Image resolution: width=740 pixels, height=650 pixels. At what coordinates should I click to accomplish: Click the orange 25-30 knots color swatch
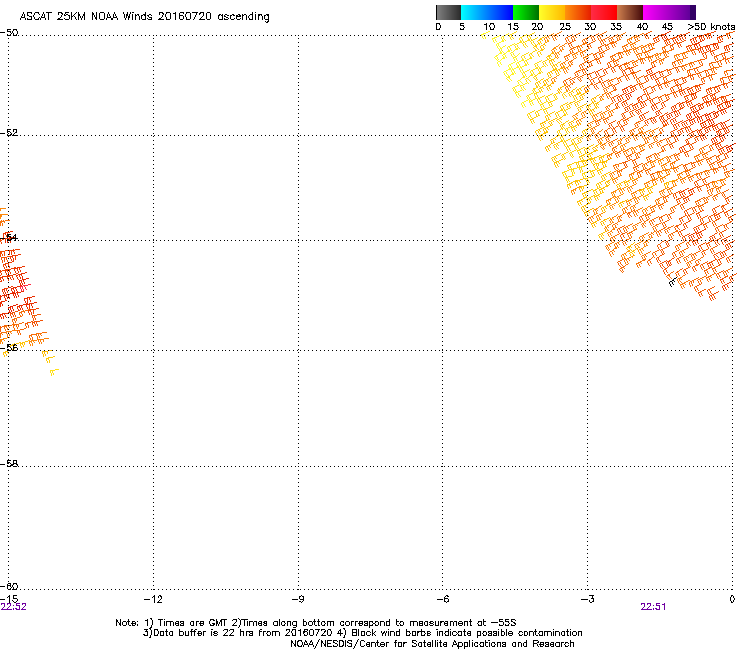pyautogui.click(x=578, y=12)
